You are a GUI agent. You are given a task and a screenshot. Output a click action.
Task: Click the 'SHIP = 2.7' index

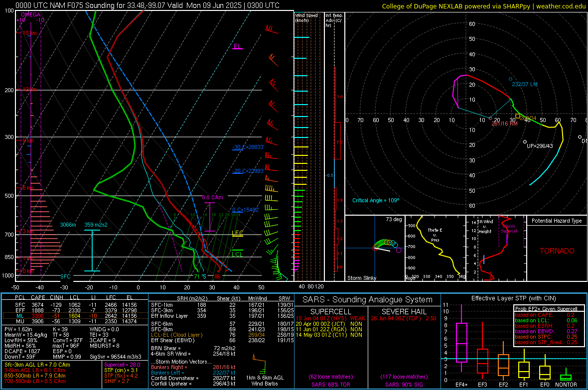point(117,381)
